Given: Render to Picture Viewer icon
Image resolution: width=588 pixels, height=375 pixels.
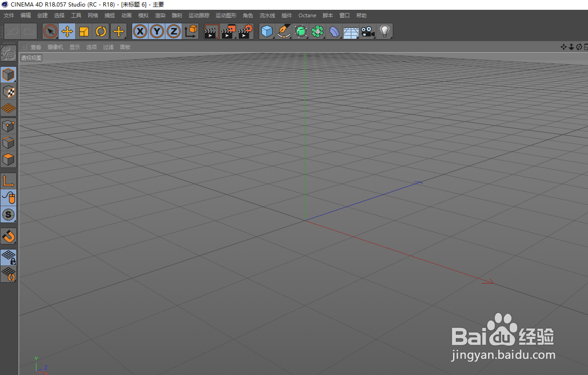Looking at the screenshot, I should [x=229, y=31].
